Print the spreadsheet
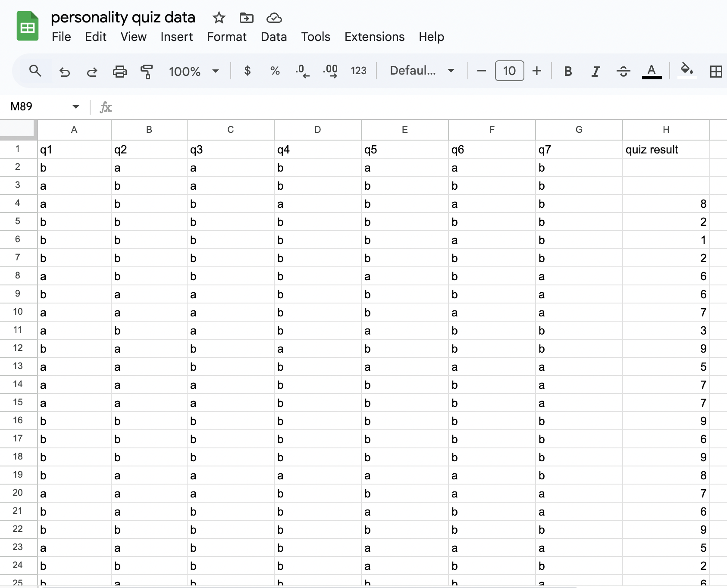 pyautogui.click(x=119, y=71)
